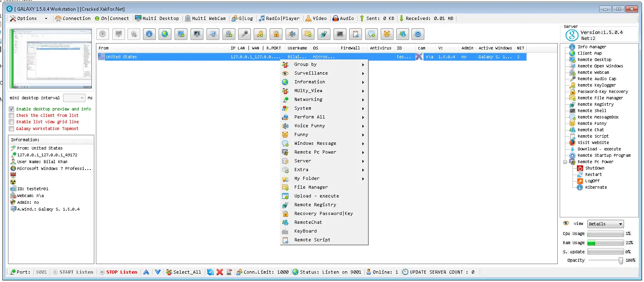Screen dimensions: 644x282
Task: Click the blue info icon in the toolbar
Action: pos(149,34)
